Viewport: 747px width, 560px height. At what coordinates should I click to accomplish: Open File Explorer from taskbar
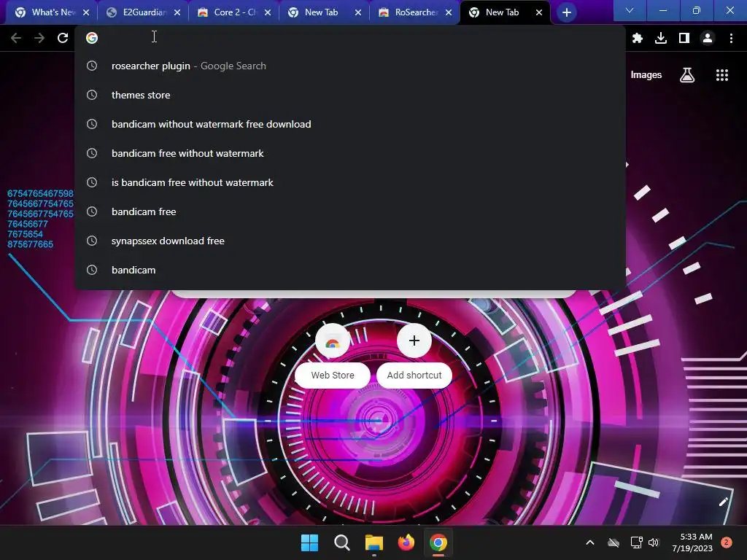(x=374, y=542)
